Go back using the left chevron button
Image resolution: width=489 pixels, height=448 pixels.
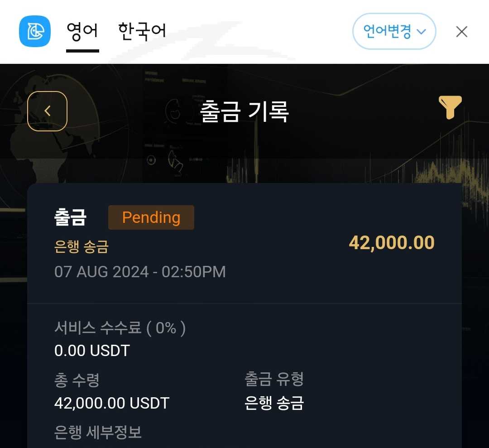(47, 111)
